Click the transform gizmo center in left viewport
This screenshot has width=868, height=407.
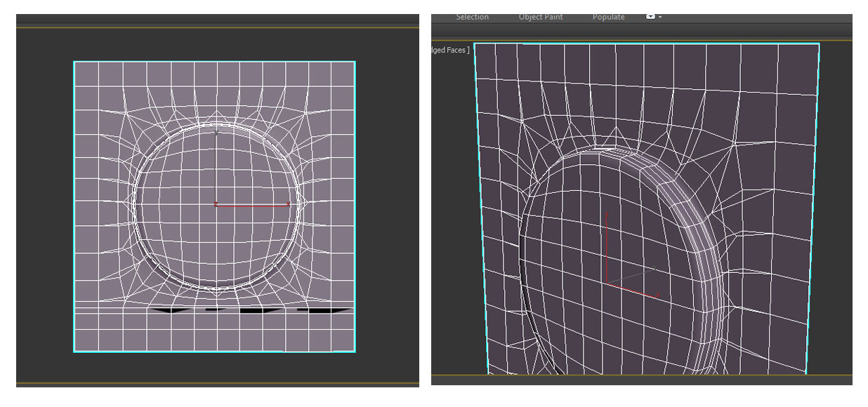[x=216, y=204]
